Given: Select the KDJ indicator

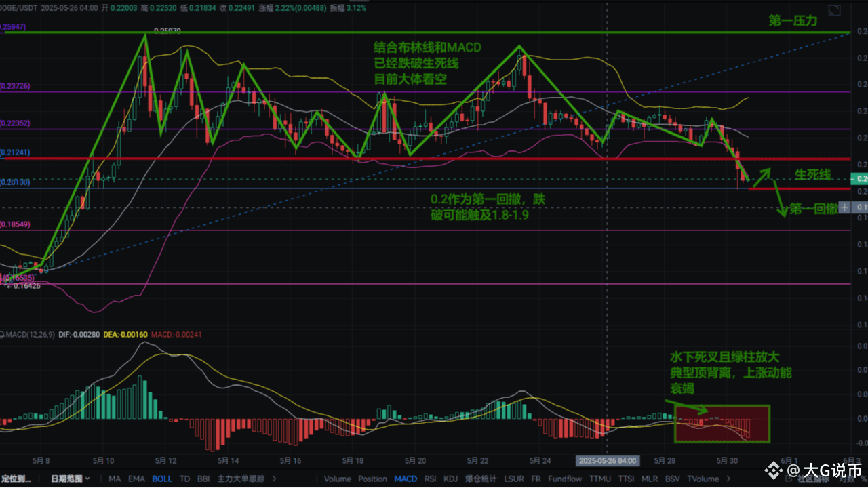Looking at the screenshot, I should point(450,479).
